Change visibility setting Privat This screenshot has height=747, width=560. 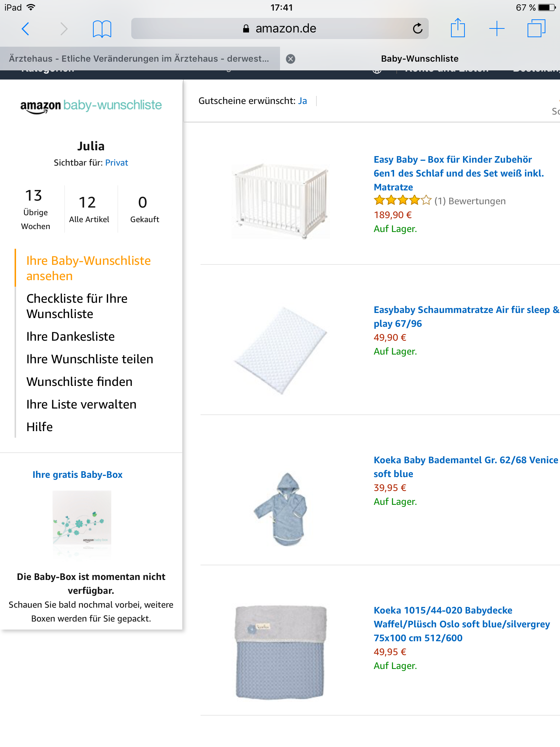point(117,163)
